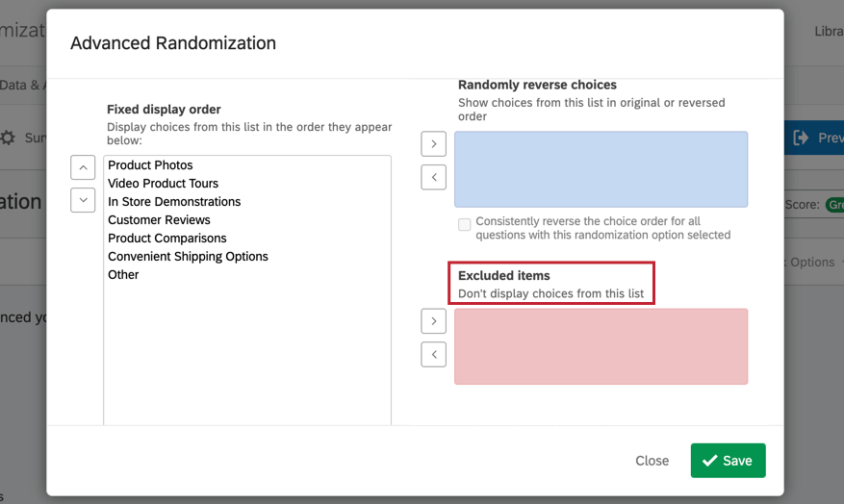Click the red Excluded items box
The height and width of the screenshot is (504, 844).
pyautogui.click(x=601, y=346)
